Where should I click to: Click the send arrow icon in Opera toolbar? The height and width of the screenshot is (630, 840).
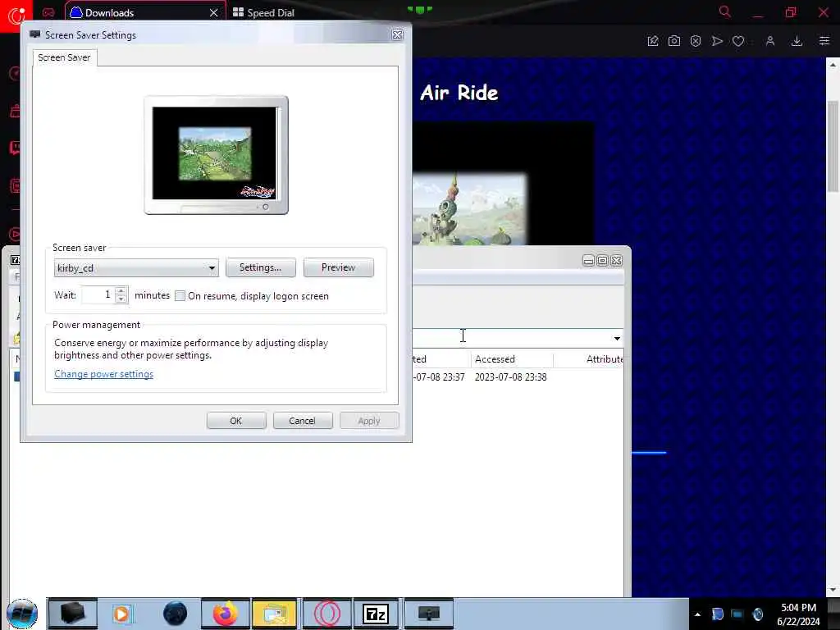pyautogui.click(x=717, y=41)
